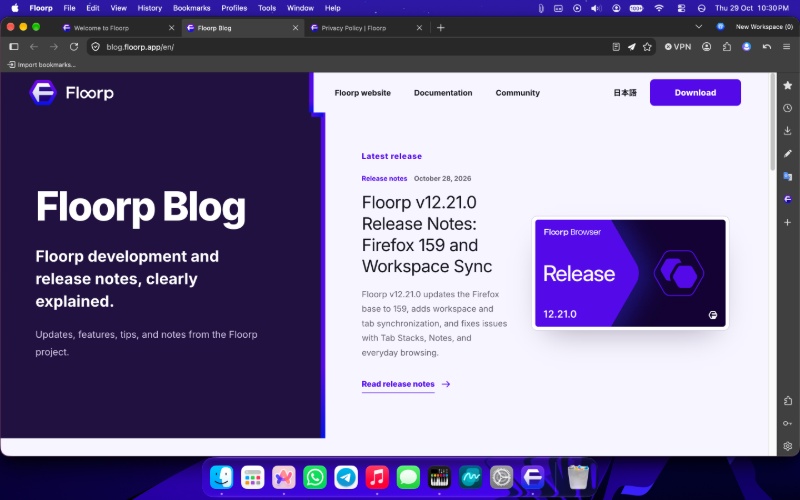Image resolution: width=800 pixels, height=500 pixels.
Task: Click the shield tracking protection icon
Action: click(x=95, y=47)
